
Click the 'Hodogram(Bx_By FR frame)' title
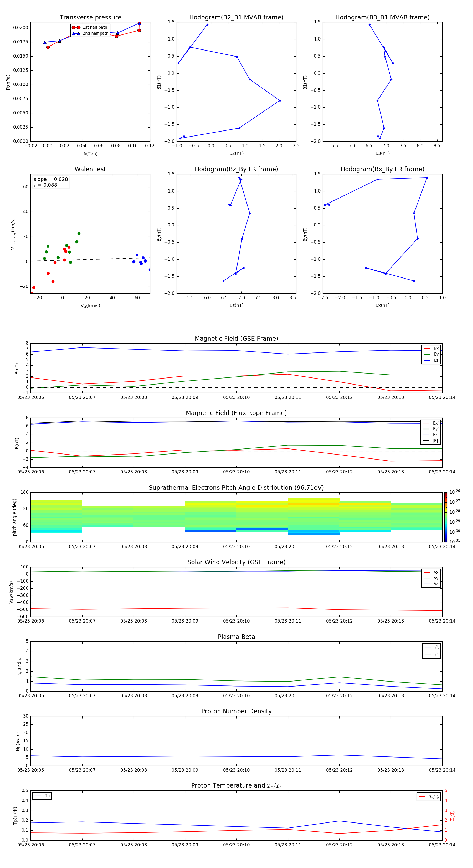point(382,169)
